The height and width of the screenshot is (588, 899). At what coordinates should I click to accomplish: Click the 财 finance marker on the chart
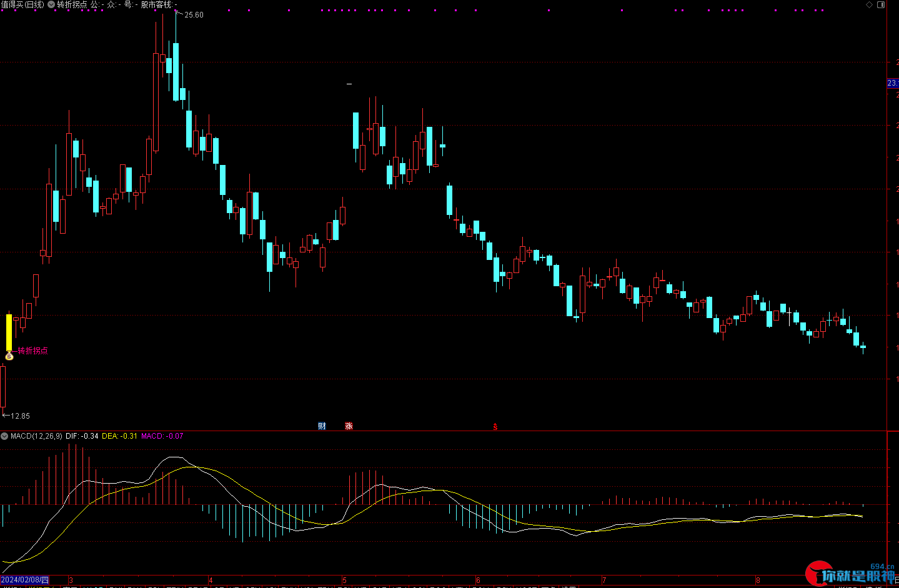pos(322,426)
